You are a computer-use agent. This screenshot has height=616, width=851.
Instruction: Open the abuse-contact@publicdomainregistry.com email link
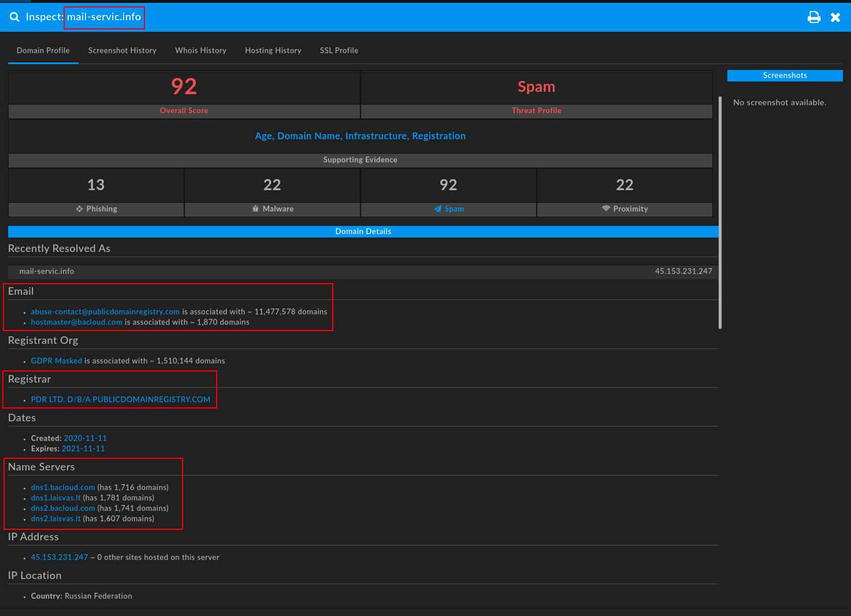coord(105,311)
